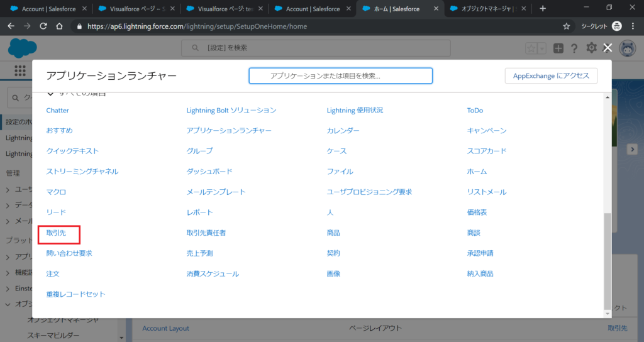
Task: Open the ダッシュボード link
Action: pos(209,171)
